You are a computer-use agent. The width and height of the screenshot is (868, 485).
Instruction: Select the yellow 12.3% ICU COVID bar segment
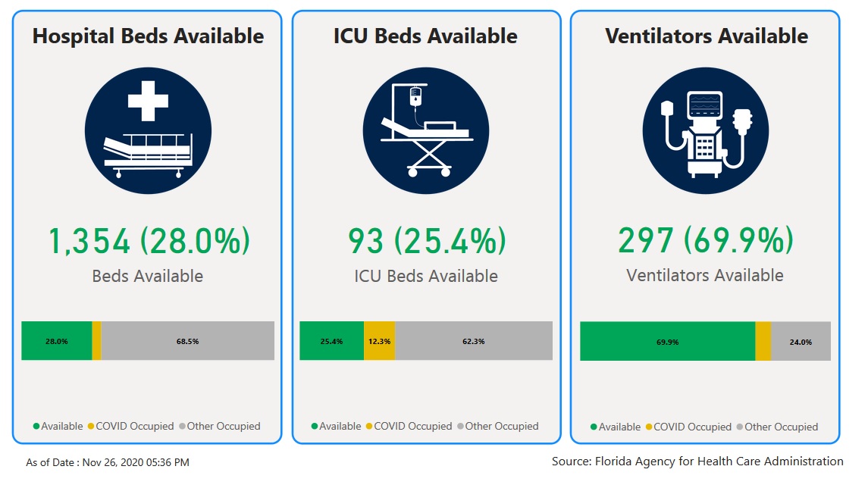pos(379,341)
